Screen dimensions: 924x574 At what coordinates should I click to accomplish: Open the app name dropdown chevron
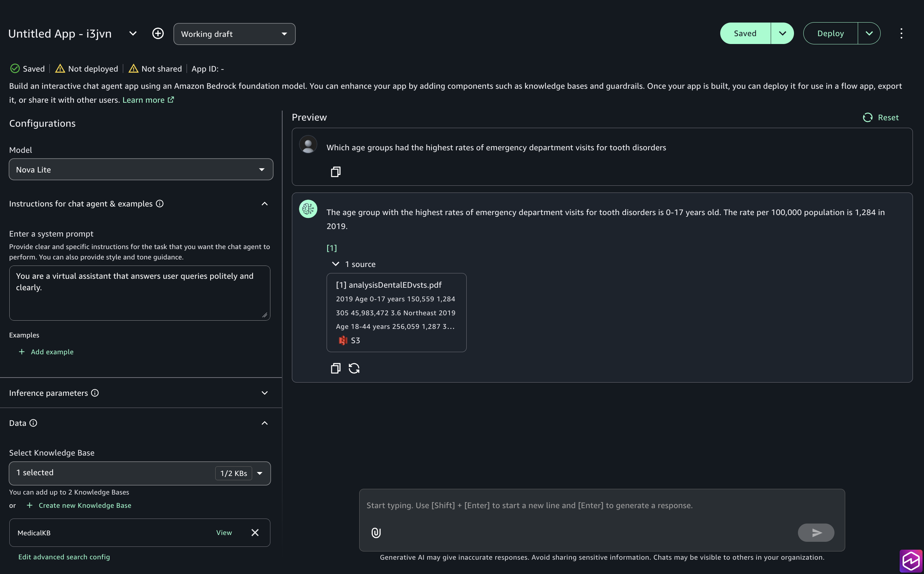point(133,33)
